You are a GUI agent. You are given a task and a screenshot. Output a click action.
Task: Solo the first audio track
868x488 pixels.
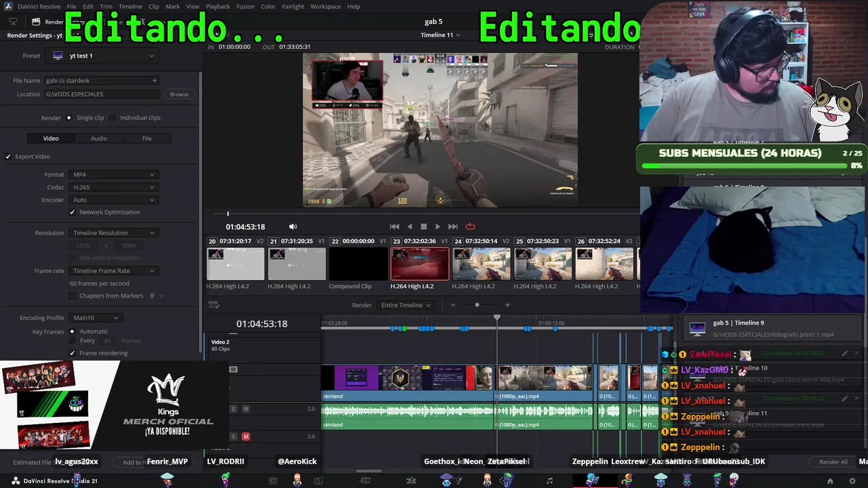[233, 409]
